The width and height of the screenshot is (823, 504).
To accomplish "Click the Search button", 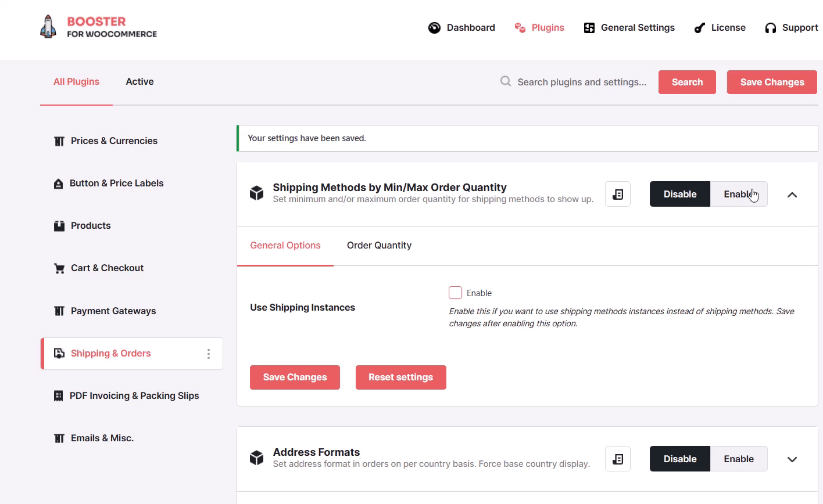I will pos(687,82).
